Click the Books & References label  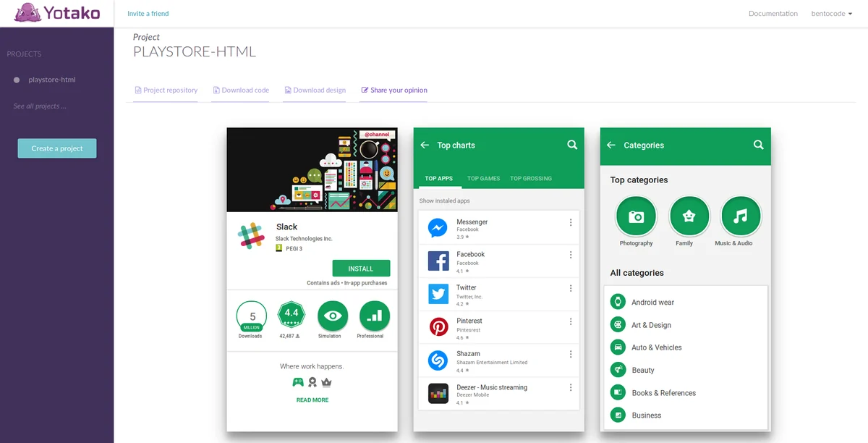pos(664,393)
